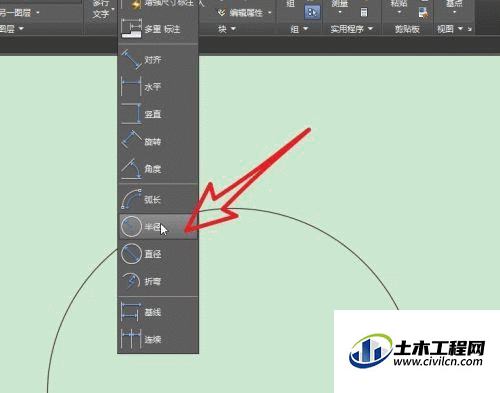Click the 多行文字 multiline text button
The height and width of the screenshot is (393, 500).
point(101,9)
